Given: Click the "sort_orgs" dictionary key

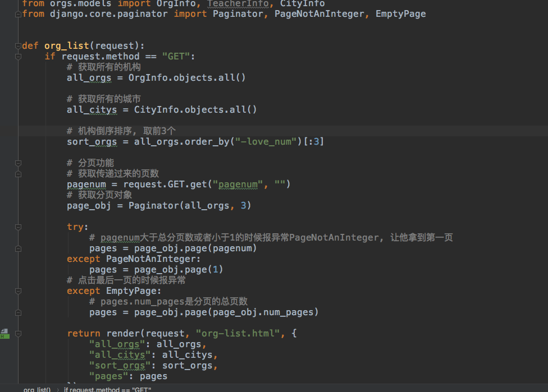Looking at the screenshot, I should click(x=120, y=366).
